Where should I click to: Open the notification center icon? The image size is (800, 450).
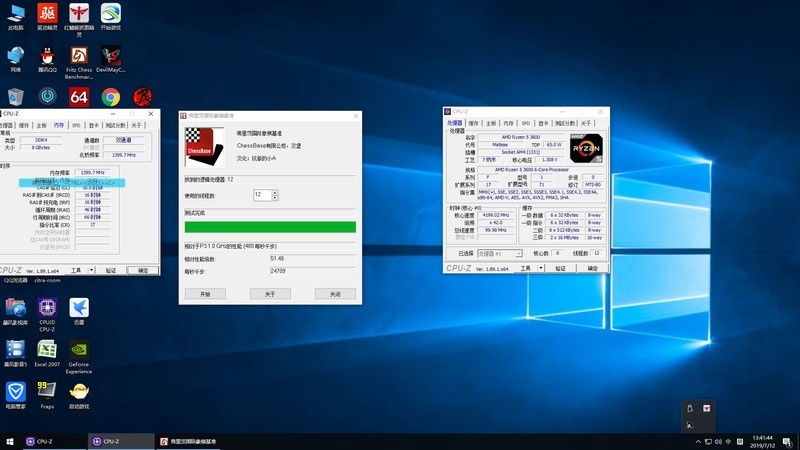coord(787,442)
